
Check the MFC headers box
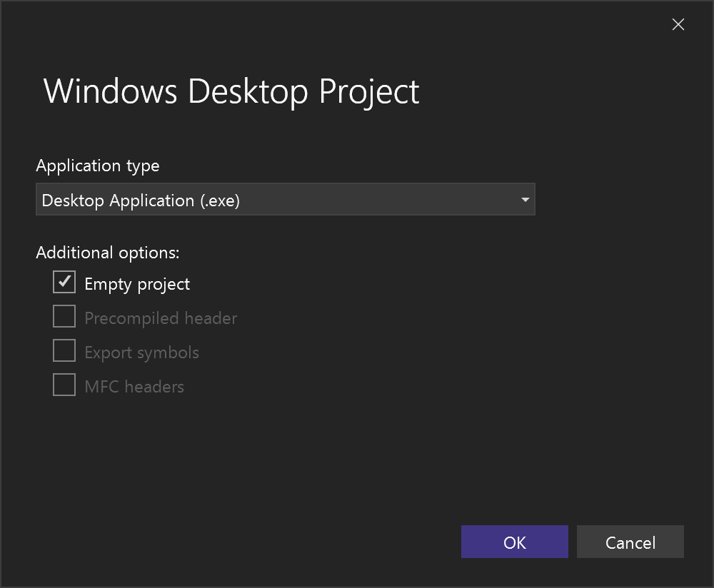(x=64, y=385)
